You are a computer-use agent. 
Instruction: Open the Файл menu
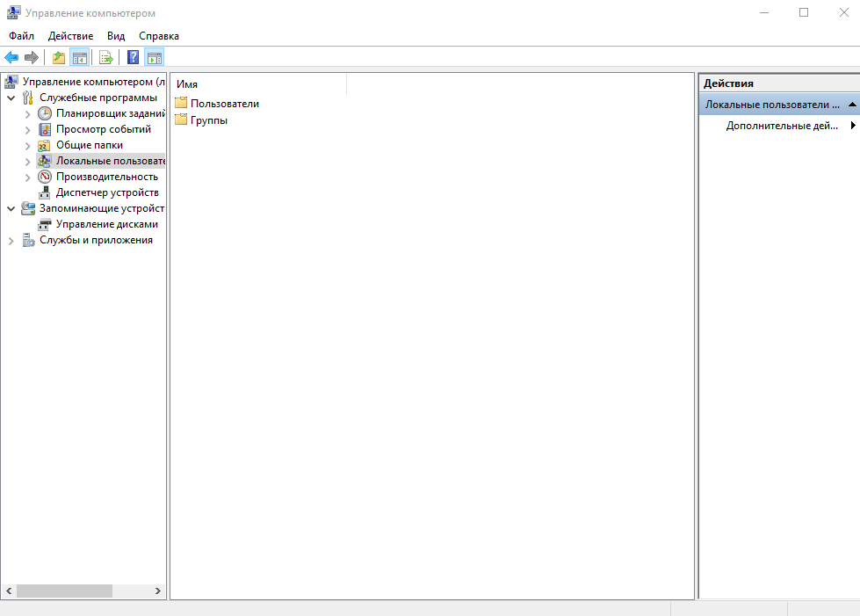click(21, 36)
